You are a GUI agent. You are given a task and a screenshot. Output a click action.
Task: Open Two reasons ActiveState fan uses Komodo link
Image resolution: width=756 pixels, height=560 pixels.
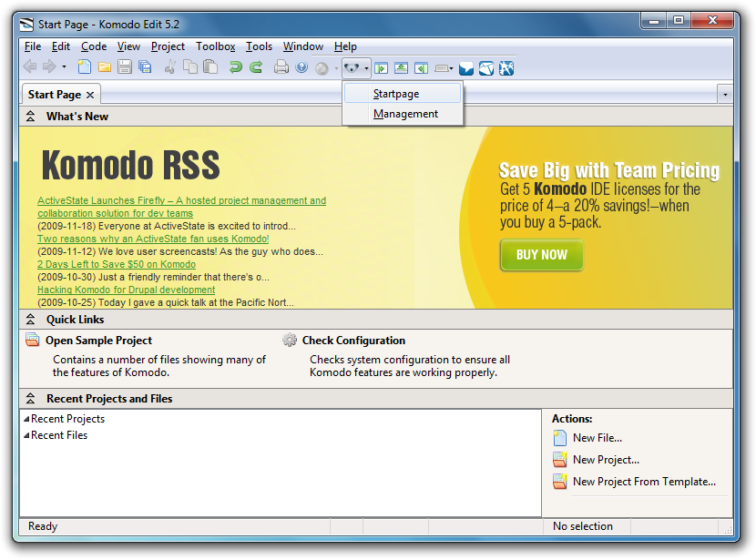[153, 239]
